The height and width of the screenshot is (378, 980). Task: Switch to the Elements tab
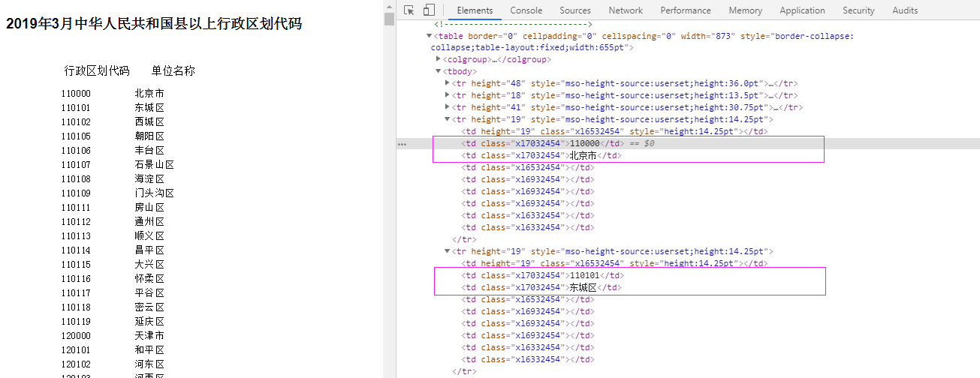(475, 10)
